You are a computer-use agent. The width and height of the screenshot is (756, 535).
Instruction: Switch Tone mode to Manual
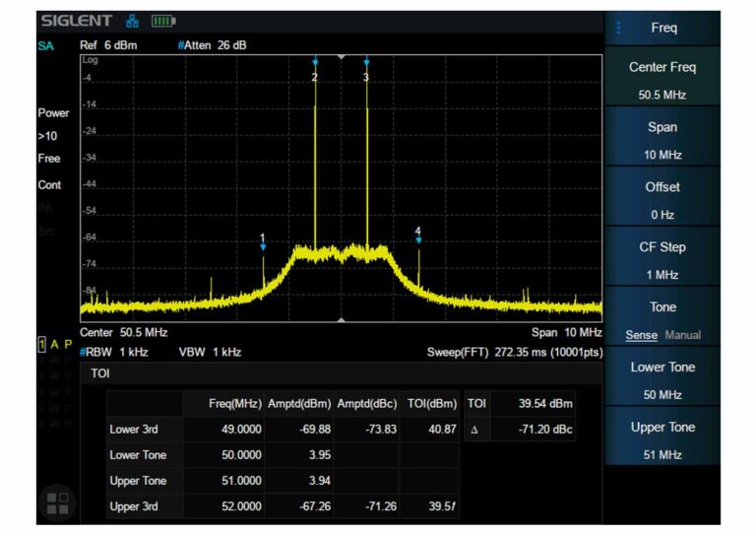pos(683,335)
